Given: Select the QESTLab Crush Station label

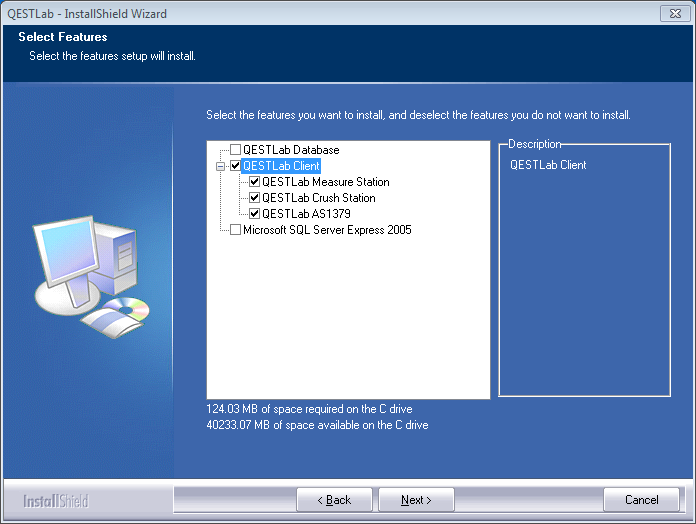Looking at the screenshot, I should [318, 198].
